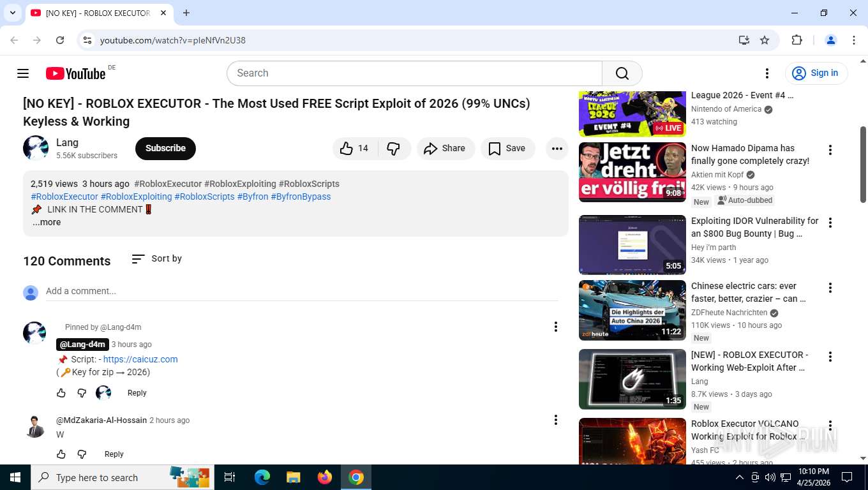Open options menu for pinned comment
Viewport: 868px width, 490px height.
[x=556, y=327]
